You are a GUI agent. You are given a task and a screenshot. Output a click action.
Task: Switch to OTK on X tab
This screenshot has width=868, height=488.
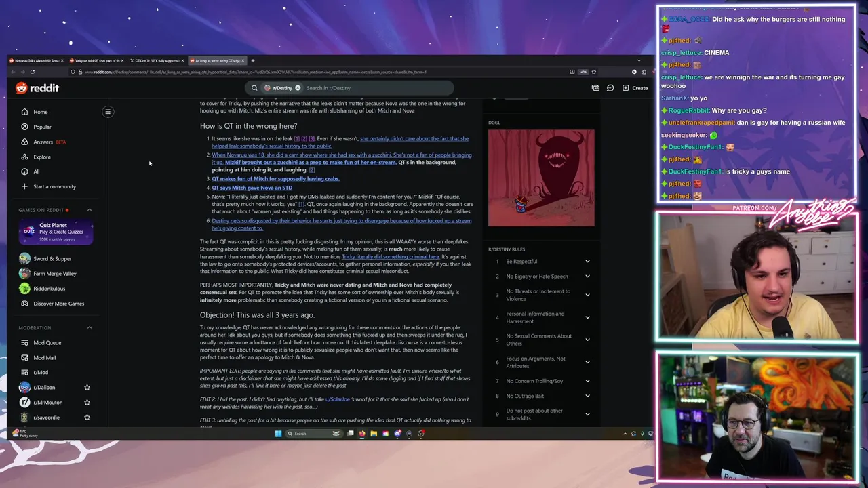[x=156, y=60]
